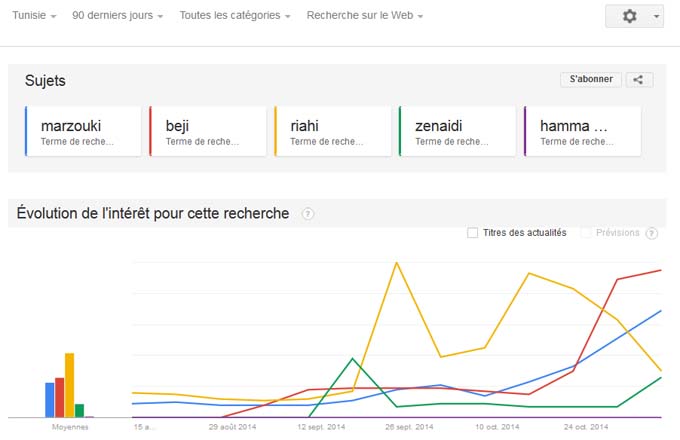The width and height of the screenshot is (680, 440).
Task: Select the beji search term card
Action: pyautogui.click(x=207, y=132)
